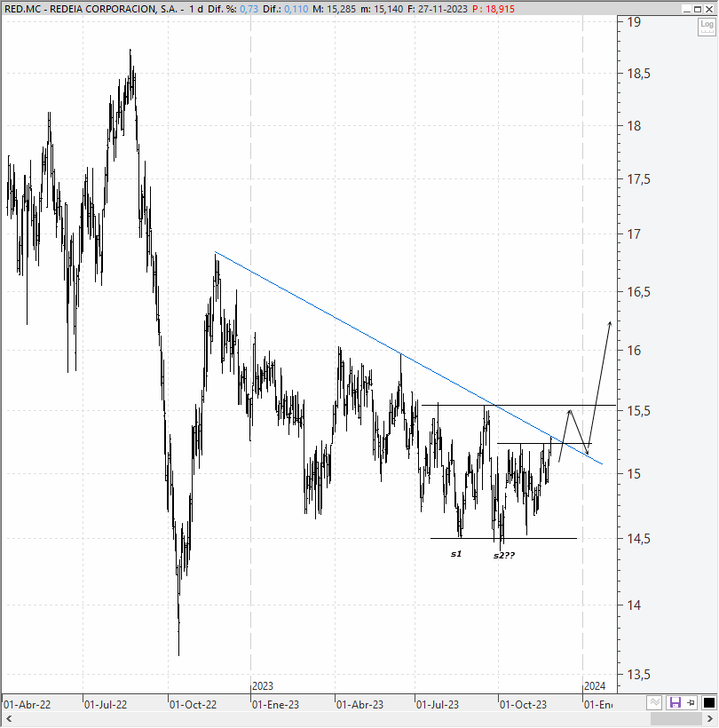Click the purple floppy disk save icon

676,702
